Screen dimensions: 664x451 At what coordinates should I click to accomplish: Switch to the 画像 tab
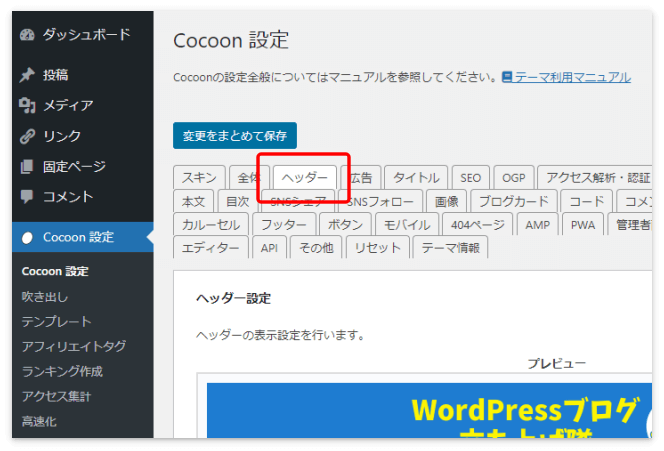click(x=446, y=201)
